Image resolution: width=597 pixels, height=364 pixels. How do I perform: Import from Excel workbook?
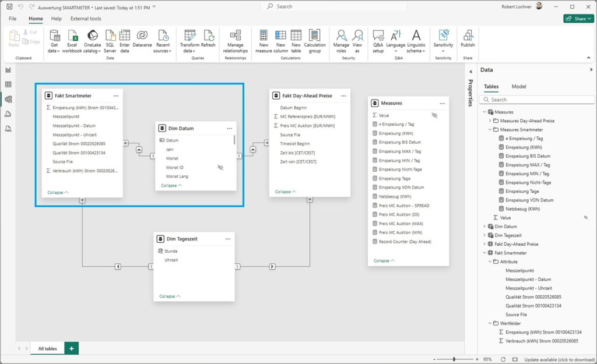click(72, 41)
